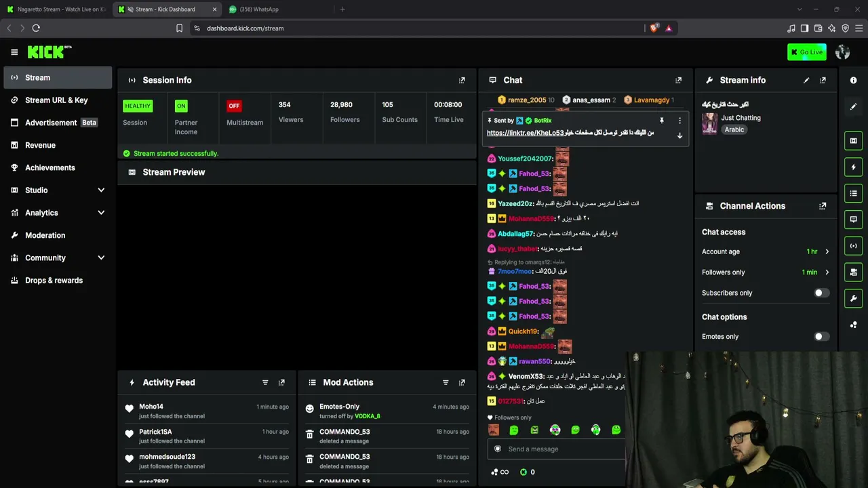Open the Achievements page

point(58,167)
